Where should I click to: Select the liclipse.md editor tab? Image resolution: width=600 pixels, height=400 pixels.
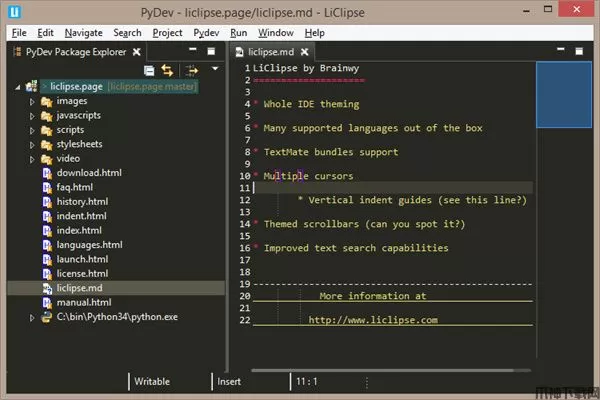pyautogui.click(x=270, y=50)
